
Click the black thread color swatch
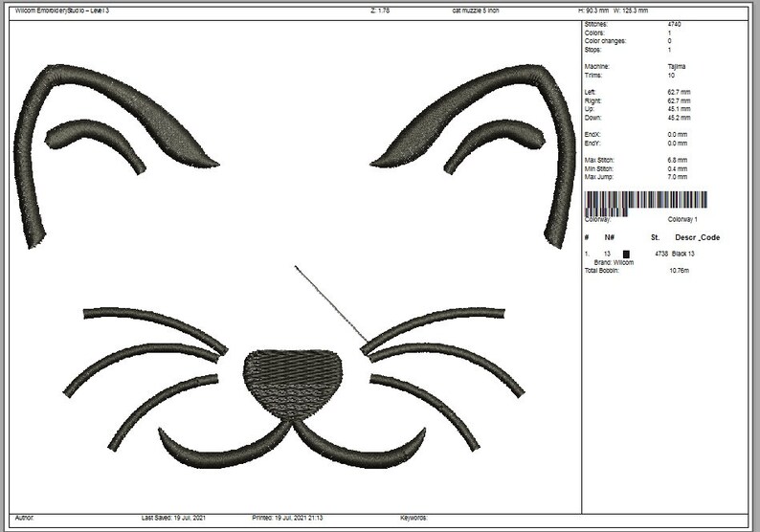pos(626,254)
